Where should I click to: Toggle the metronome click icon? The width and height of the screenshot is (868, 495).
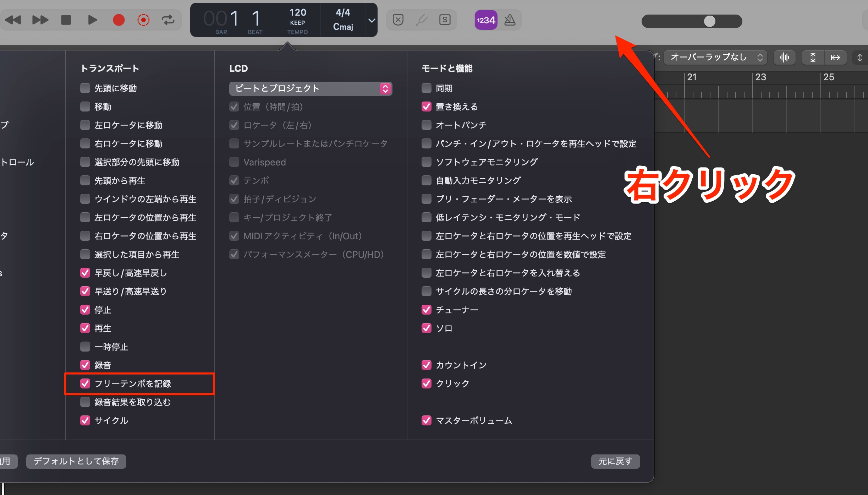(510, 20)
